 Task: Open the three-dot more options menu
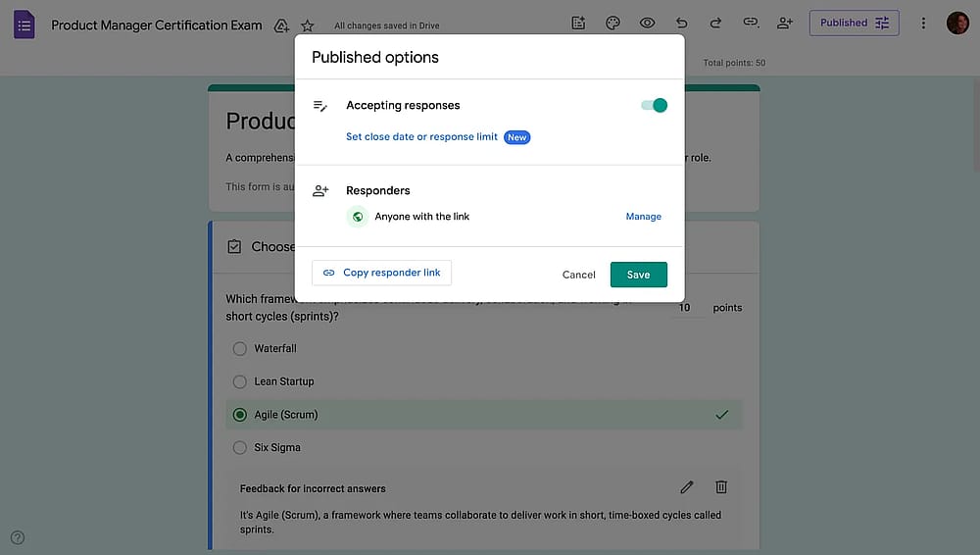pyautogui.click(x=923, y=24)
